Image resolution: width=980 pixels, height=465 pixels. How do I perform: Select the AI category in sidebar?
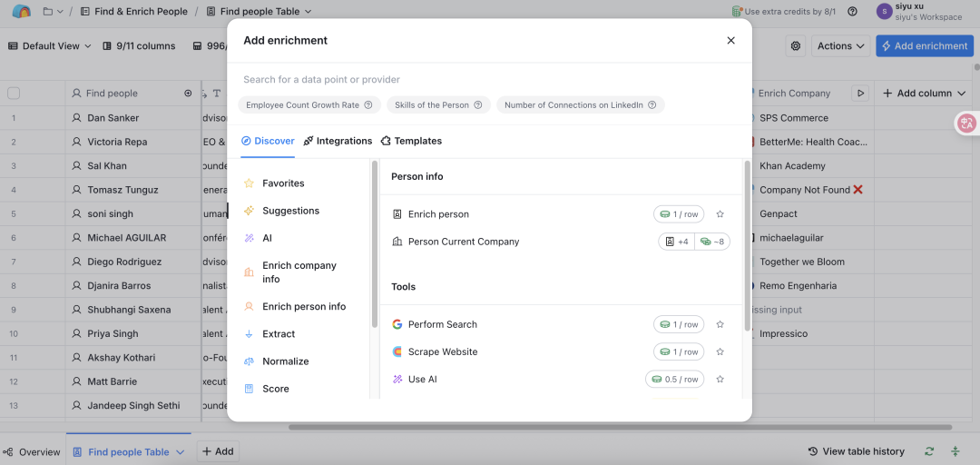(267, 238)
